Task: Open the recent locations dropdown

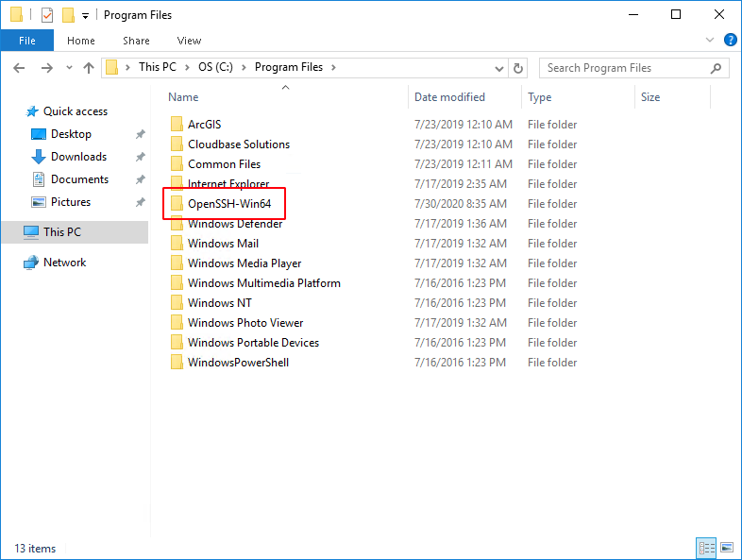Action: point(68,68)
